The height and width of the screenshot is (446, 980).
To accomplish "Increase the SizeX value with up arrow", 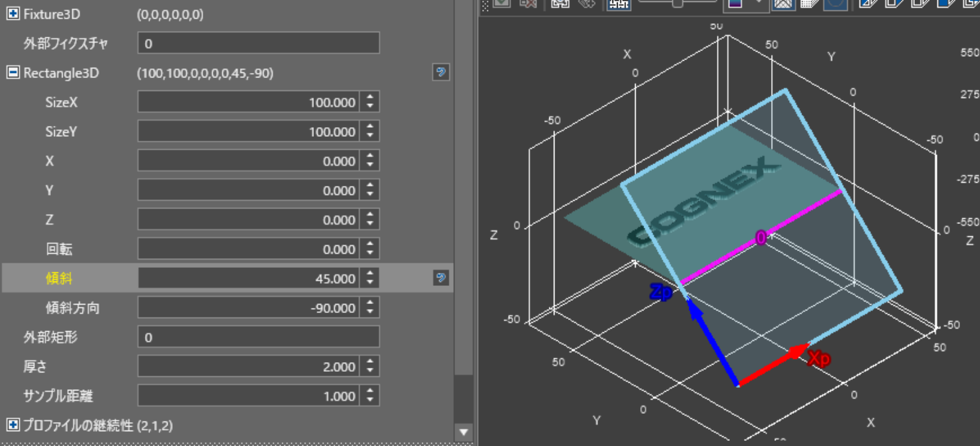I will [369, 97].
